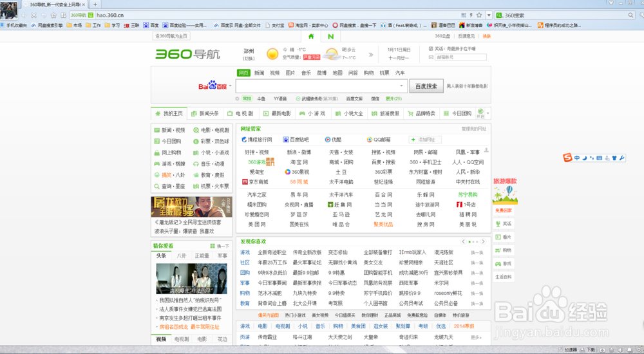Expand search box suggestion dropdown arrow

[x=401, y=86]
